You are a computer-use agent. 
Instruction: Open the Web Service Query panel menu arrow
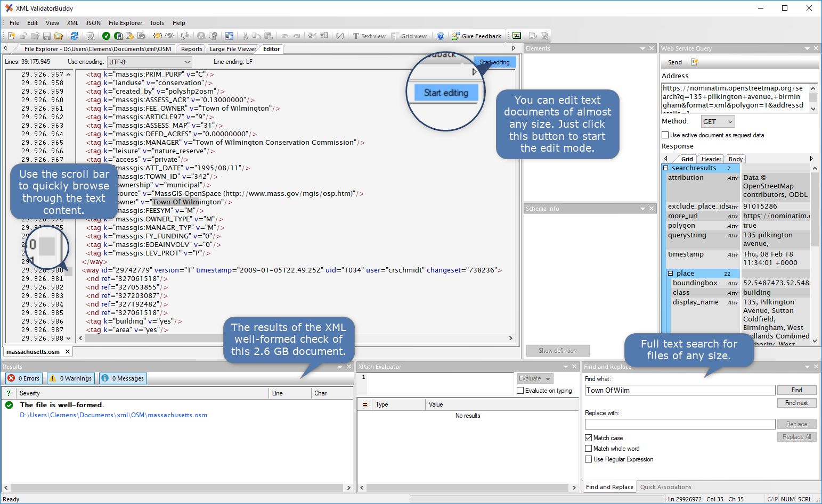(x=807, y=48)
